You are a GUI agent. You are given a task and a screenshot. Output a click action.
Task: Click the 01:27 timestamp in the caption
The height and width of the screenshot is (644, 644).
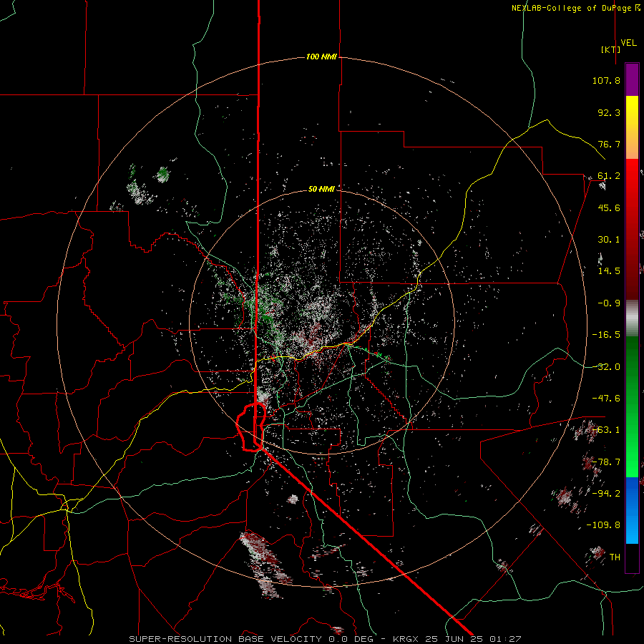(507, 639)
